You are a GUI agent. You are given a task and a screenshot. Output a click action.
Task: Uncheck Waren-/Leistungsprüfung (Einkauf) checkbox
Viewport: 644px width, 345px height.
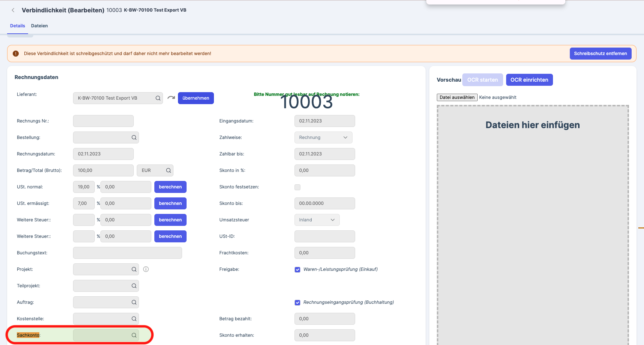tap(297, 269)
